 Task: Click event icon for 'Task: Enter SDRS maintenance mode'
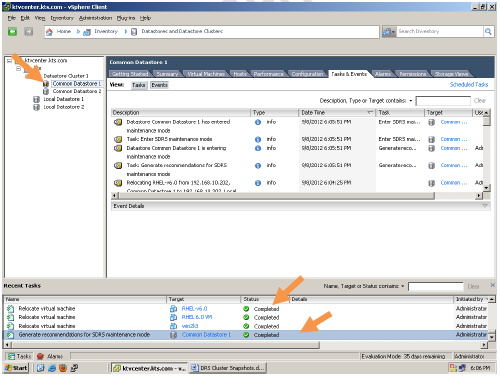pos(118,139)
